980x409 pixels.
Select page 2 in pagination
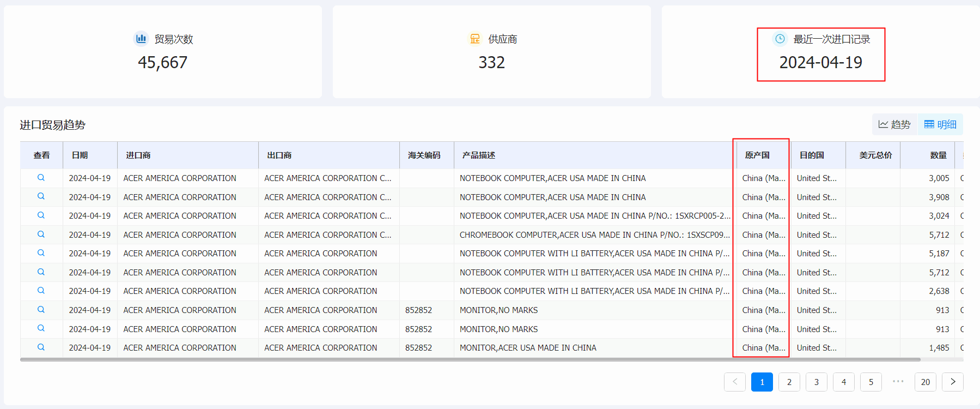tap(789, 382)
